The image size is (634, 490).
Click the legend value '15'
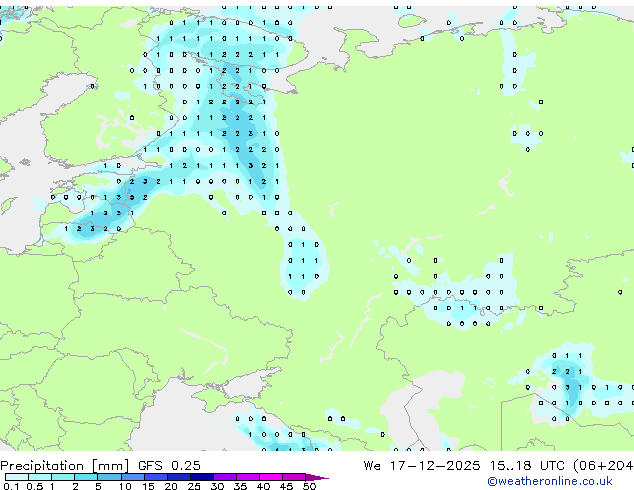coord(148,486)
